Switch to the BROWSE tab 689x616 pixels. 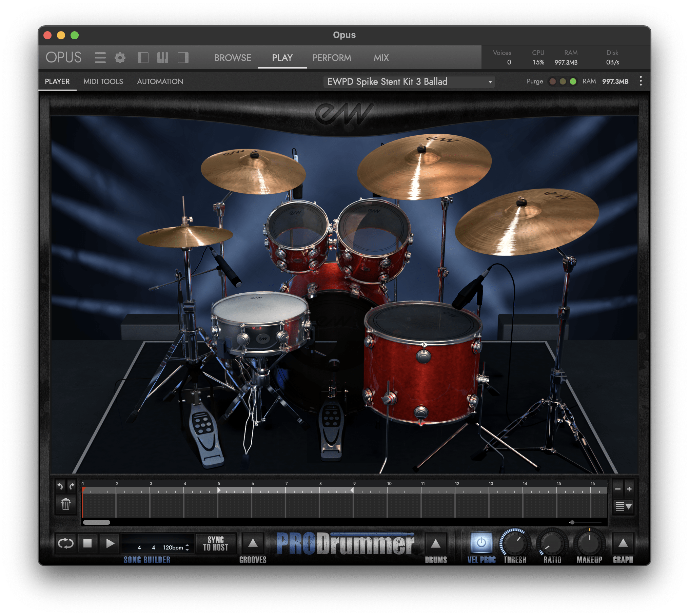[233, 58]
